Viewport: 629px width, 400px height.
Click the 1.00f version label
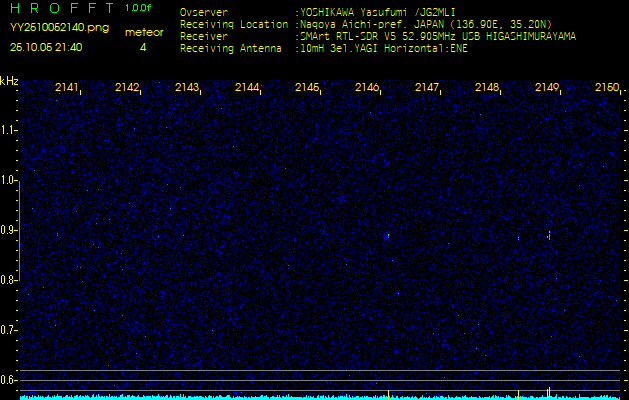click(x=139, y=9)
